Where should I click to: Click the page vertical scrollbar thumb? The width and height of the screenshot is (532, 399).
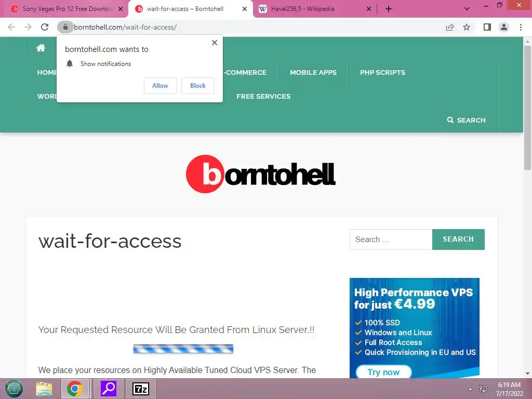pyautogui.click(x=527, y=108)
